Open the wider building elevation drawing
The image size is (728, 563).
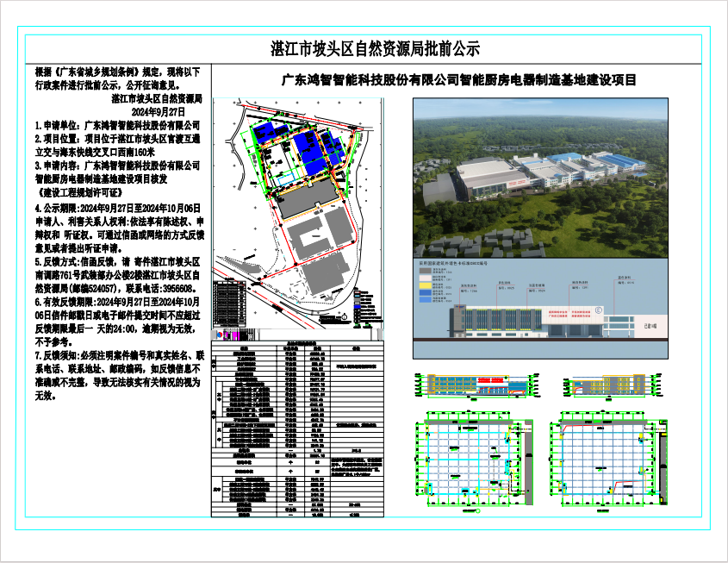click(476, 385)
